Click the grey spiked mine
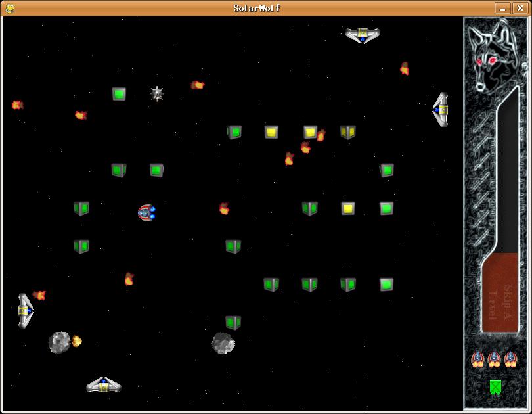This screenshot has height=414, width=532. (x=157, y=94)
